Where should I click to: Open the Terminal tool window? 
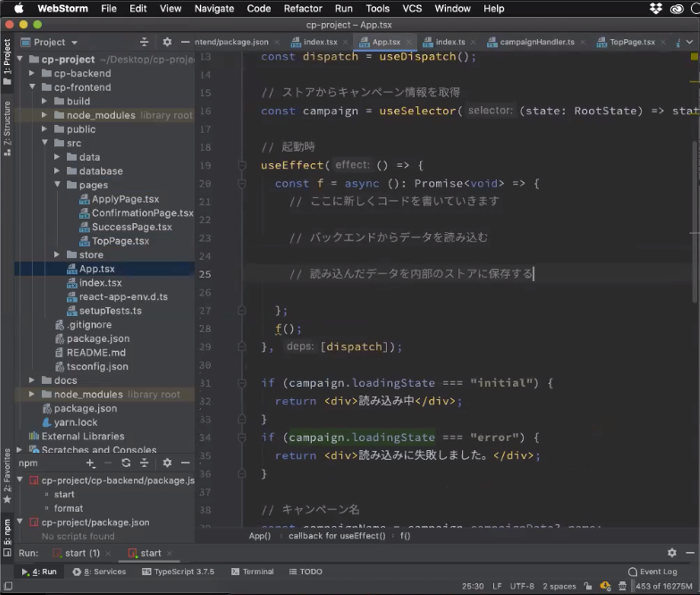pos(252,572)
